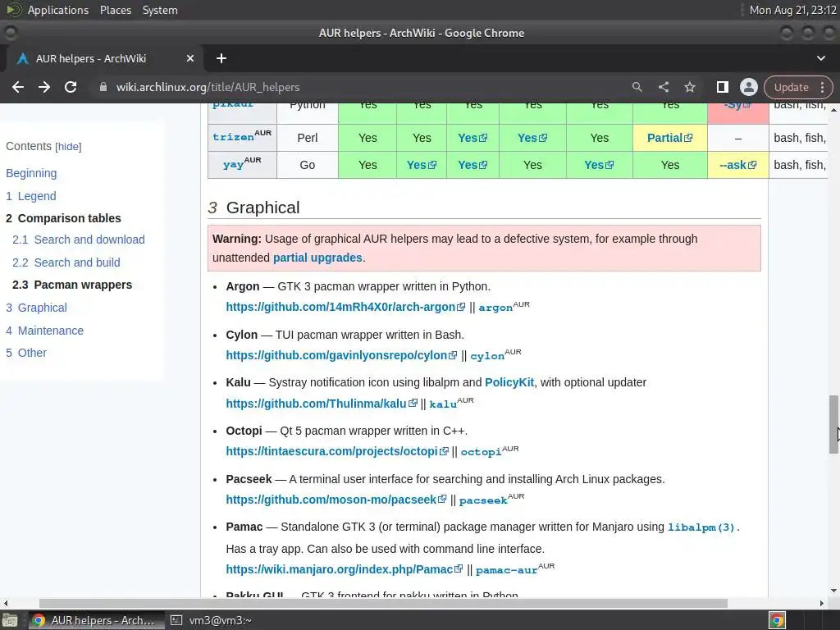Open the tintaescura octopi project link
This screenshot has width=840, height=630.
point(337,451)
